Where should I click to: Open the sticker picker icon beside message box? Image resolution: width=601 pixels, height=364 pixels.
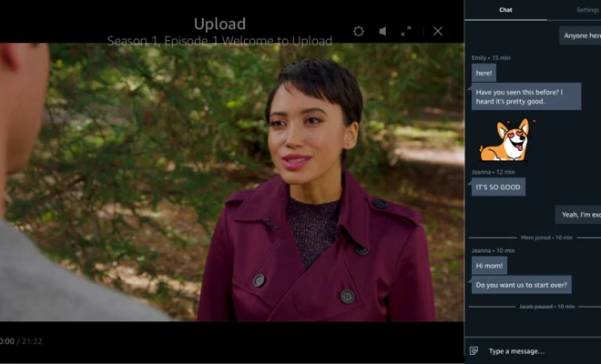point(474,351)
